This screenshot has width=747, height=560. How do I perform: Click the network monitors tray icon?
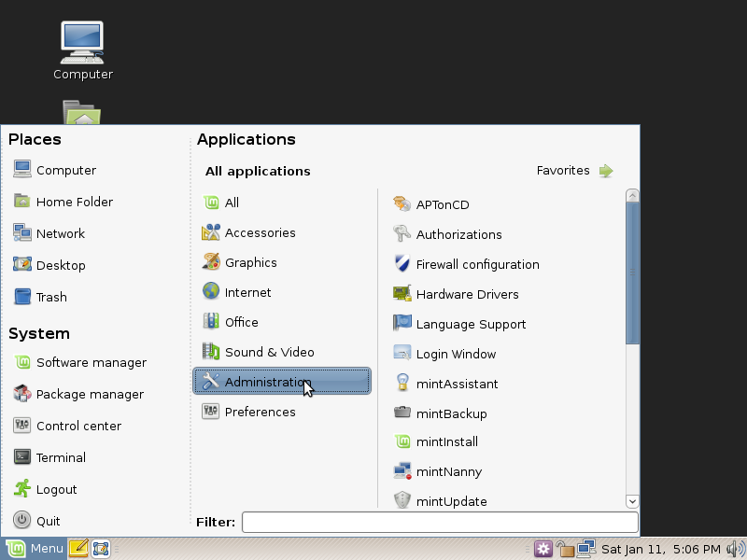585,549
